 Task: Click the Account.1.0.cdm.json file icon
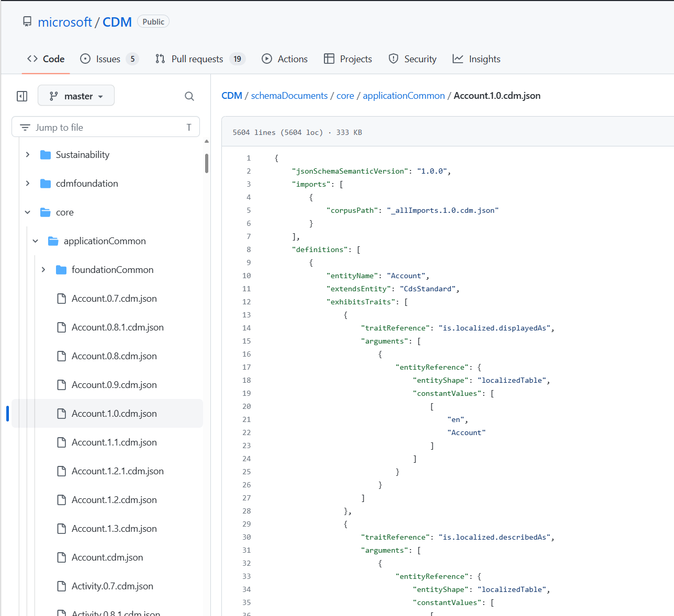tap(62, 413)
